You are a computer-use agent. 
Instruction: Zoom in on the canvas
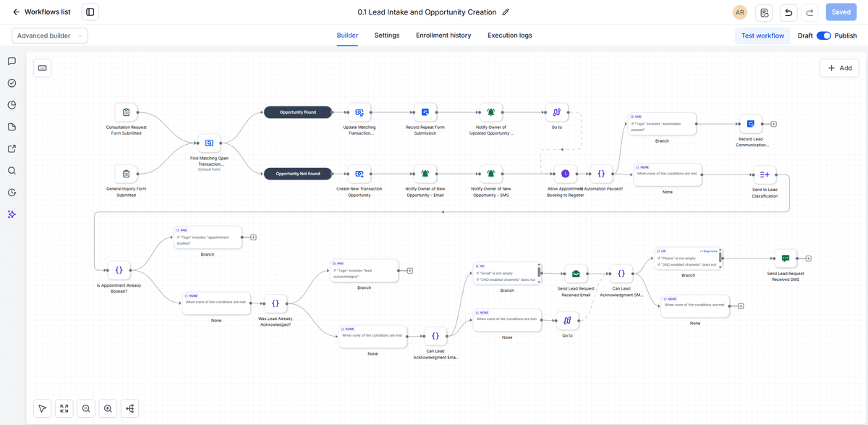(x=108, y=408)
